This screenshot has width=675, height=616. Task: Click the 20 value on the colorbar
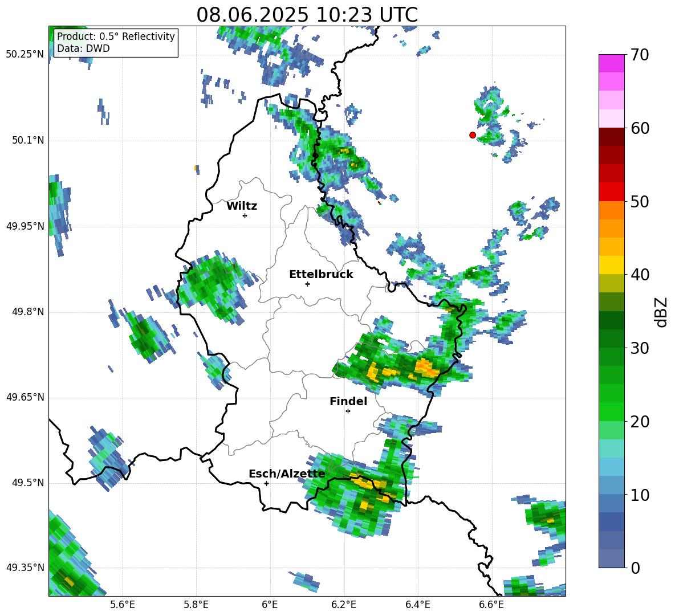pos(640,422)
